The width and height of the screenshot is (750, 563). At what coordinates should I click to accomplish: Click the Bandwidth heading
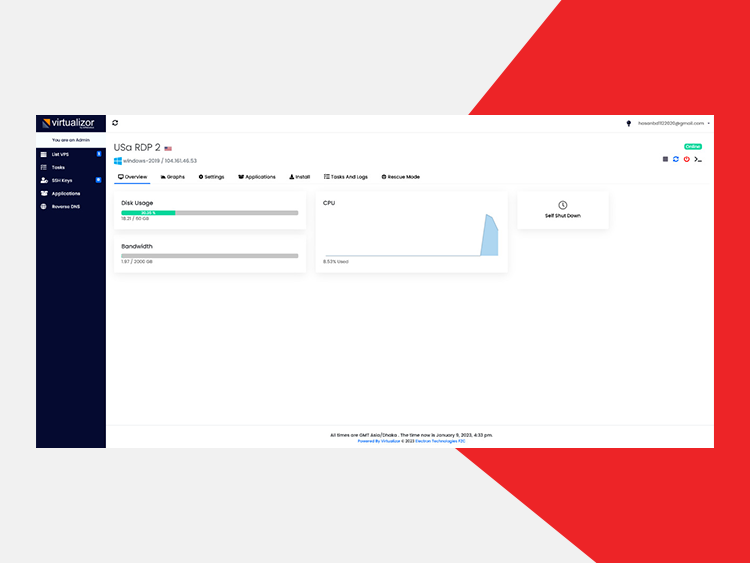coord(137,246)
